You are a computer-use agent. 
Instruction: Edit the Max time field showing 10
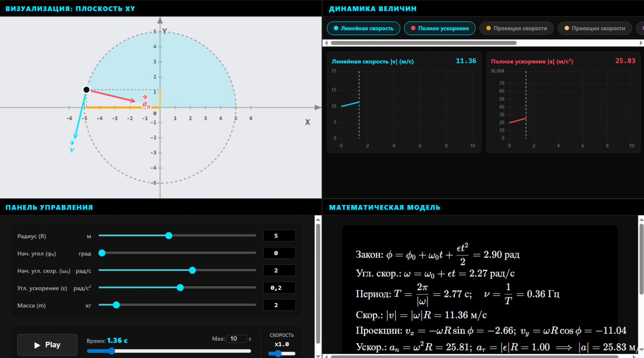(x=237, y=339)
